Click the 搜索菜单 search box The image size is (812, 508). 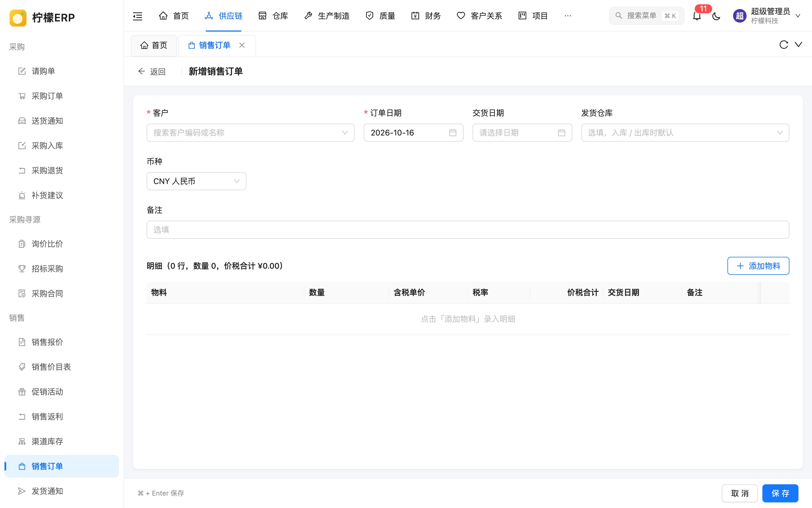646,16
